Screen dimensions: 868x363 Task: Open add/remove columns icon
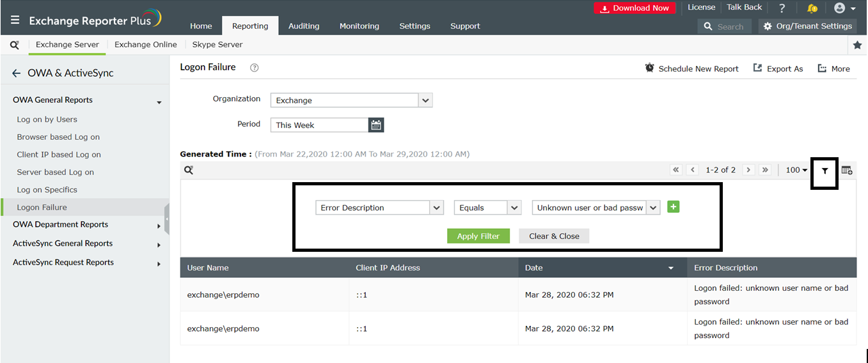click(847, 170)
